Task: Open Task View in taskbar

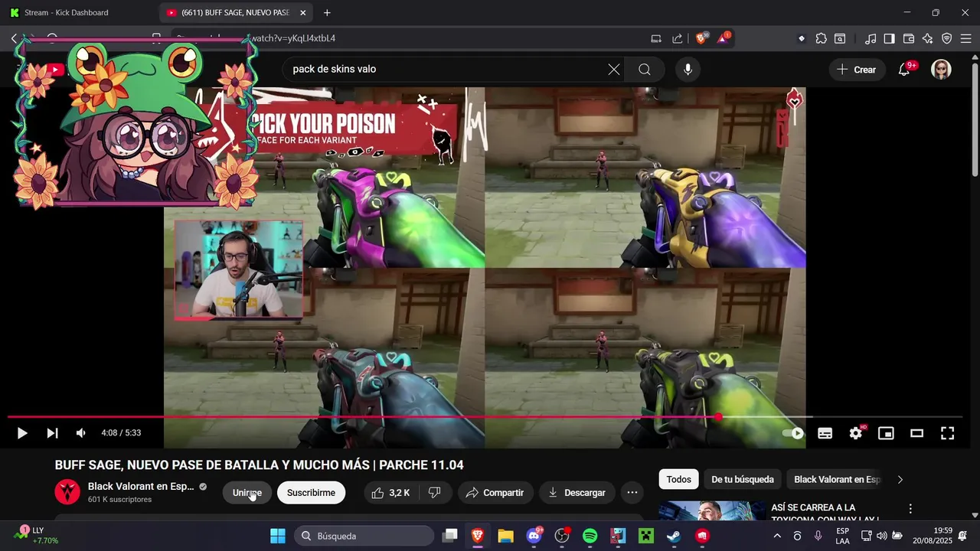Action: pyautogui.click(x=450, y=536)
